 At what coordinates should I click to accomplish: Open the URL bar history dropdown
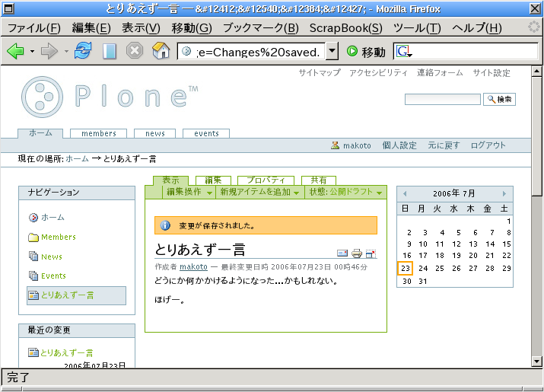332,52
